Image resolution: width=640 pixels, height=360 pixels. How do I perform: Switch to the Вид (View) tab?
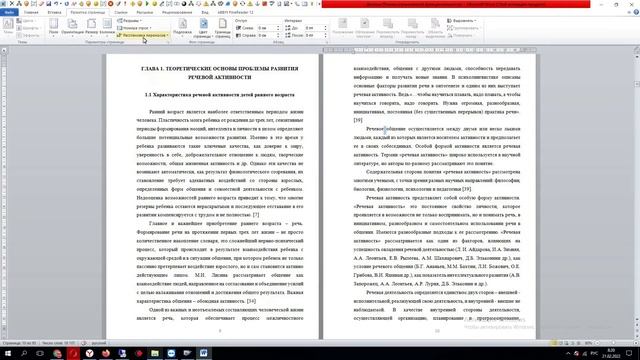tap(205, 12)
